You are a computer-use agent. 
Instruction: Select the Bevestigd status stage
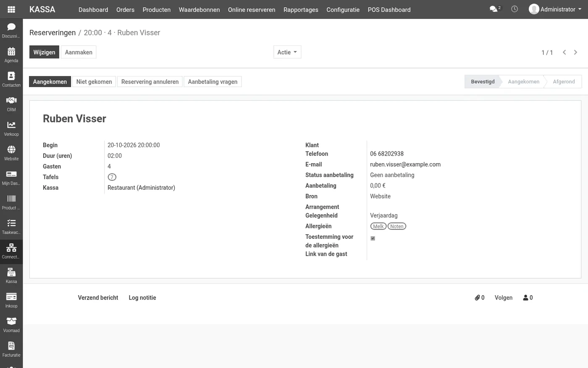[483, 82]
